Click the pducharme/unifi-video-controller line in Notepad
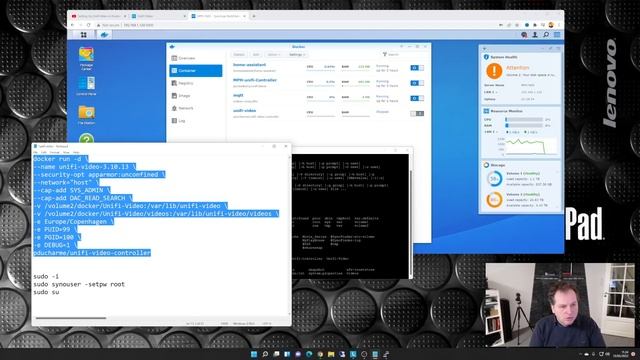The width and height of the screenshot is (640, 360). pyautogui.click(x=92, y=253)
